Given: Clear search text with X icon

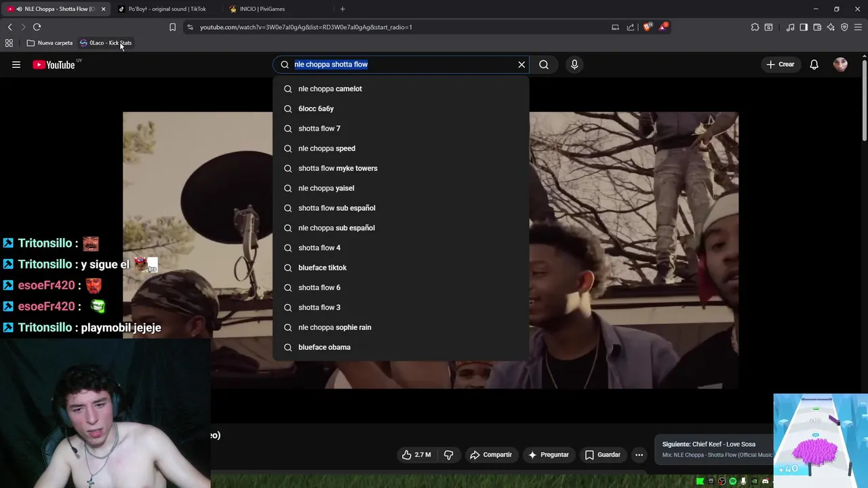Looking at the screenshot, I should pos(521,64).
